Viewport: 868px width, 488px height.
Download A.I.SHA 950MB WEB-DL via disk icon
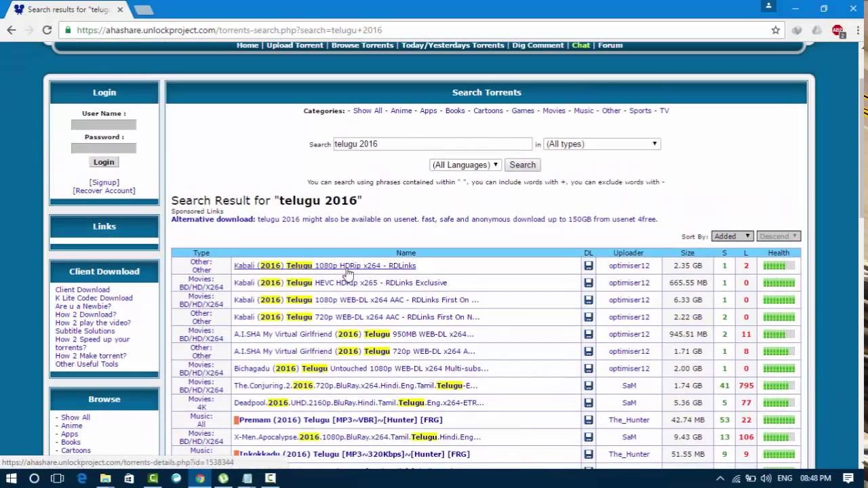pos(588,334)
